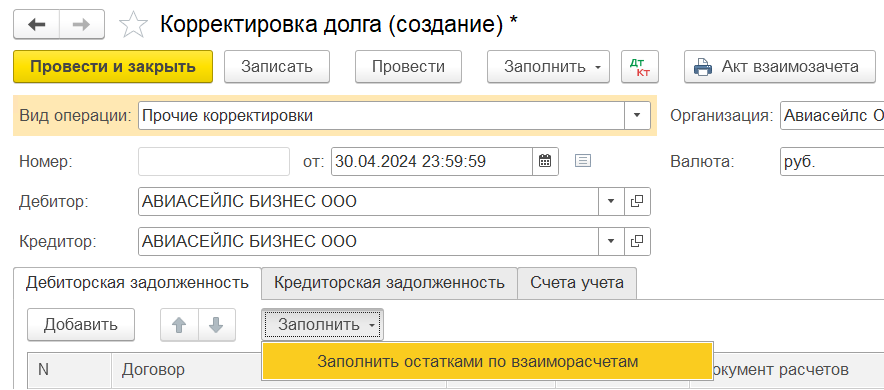Show Дт/Кт accounting postings

(640, 67)
